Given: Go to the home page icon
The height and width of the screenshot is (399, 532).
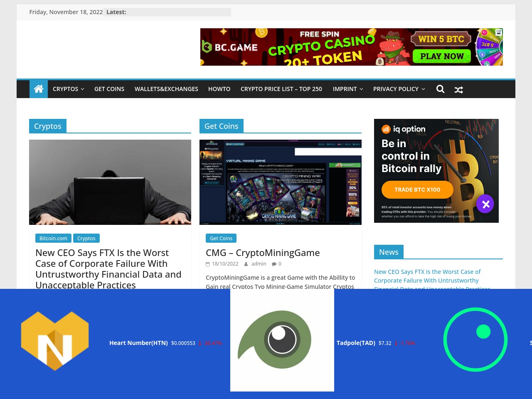Looking at the screenshot, I should click(x=39, y=89).
